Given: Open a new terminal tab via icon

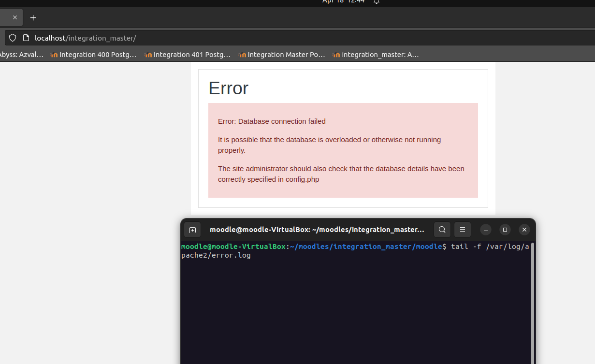Looking at the screenshot, I should tap(192, 230).
